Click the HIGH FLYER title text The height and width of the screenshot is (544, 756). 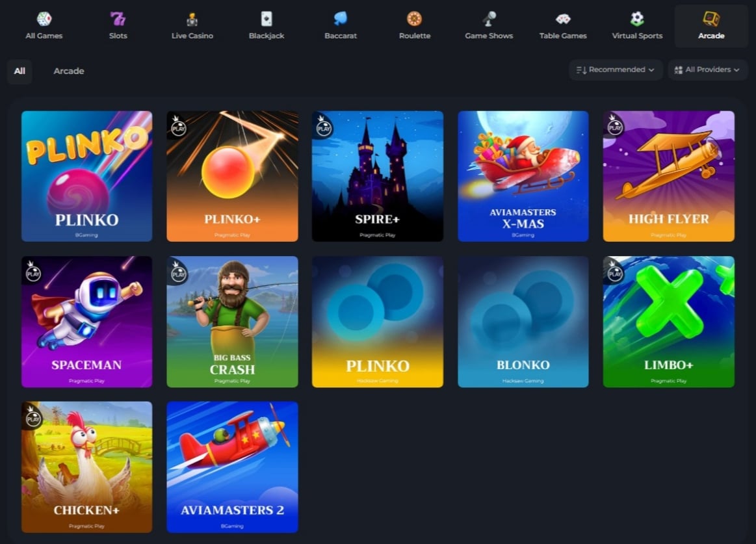point(669,219)
